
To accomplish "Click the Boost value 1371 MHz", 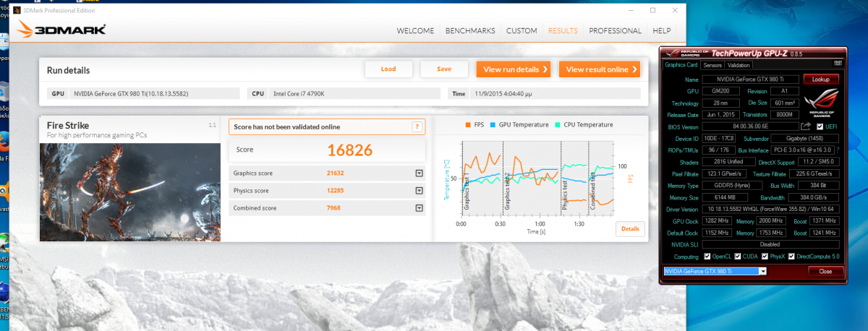I will (x=823, y=220).
